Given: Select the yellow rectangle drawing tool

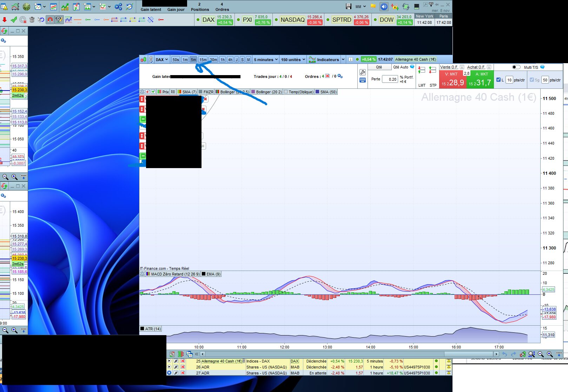Looking at the screenshot, I should coord(133,20).
